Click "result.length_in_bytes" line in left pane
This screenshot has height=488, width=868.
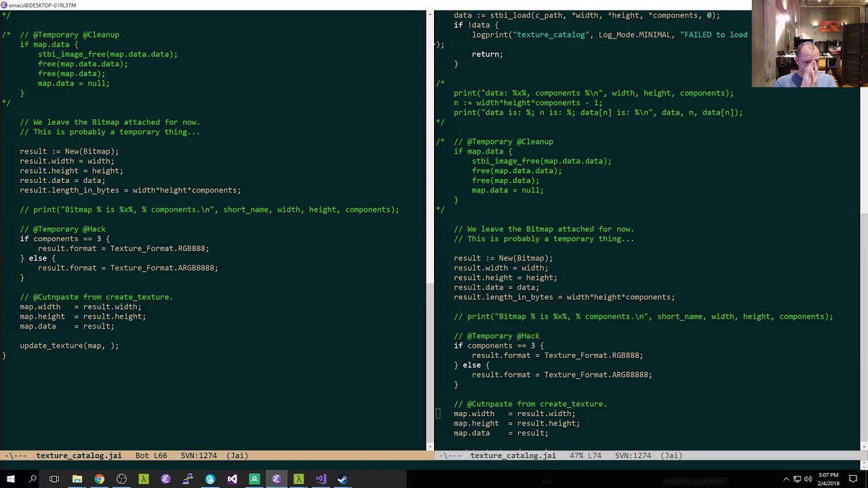coord(130,190)
